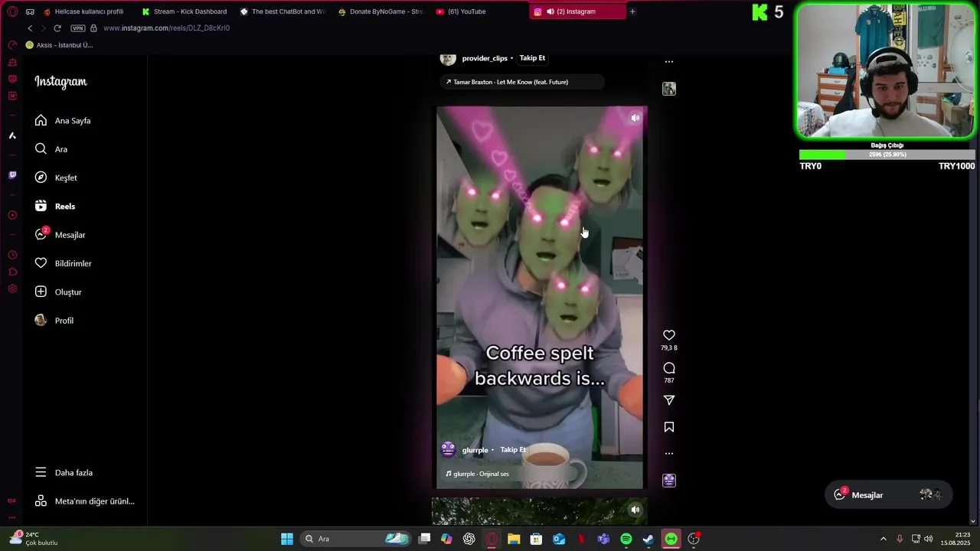Save the reel with the bookmark icon
The width and height of the screenshot is (980, 551).
pos(669,427)
